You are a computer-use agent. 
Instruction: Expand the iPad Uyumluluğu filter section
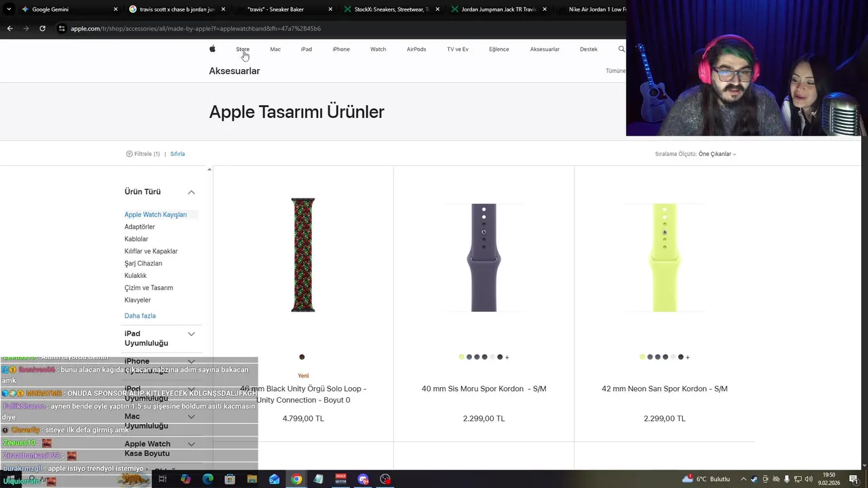pyautogui.click(x=191, y=334)
